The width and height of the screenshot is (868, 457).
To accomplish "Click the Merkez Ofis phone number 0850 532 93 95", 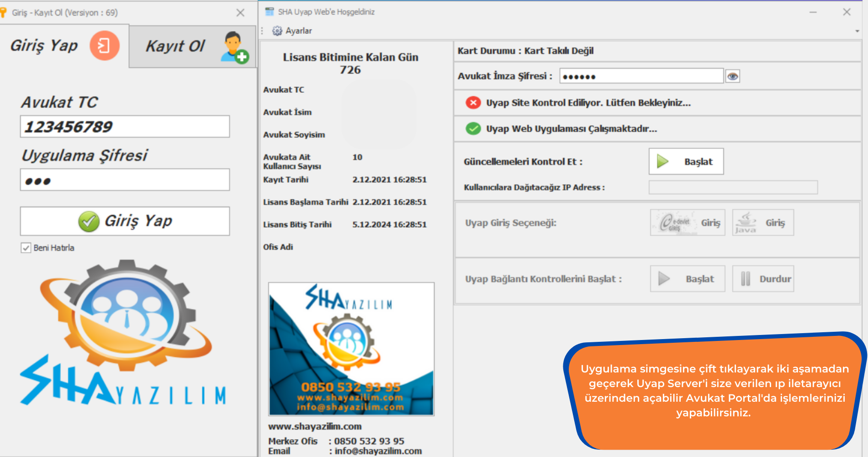I will 369,441.
